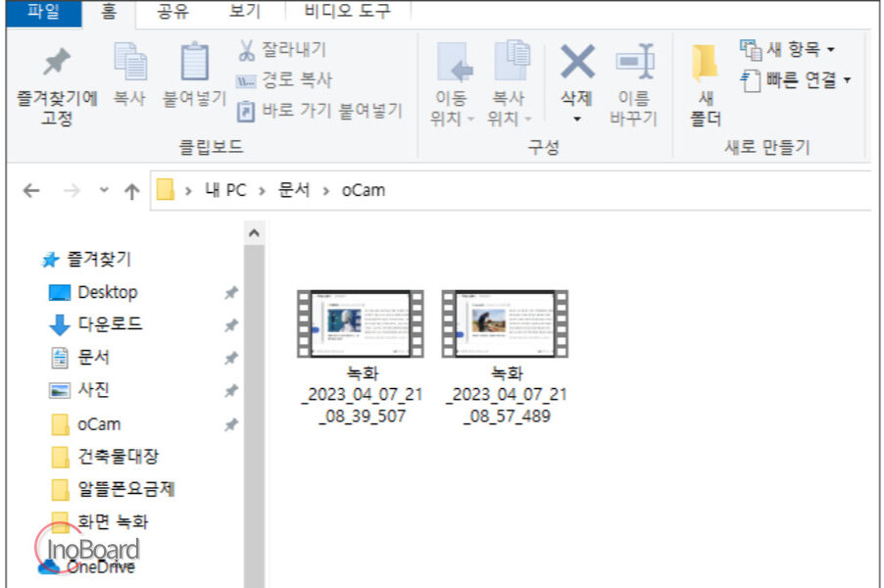
Task: Open oCam folder in navigation pane
Action: [x=85, y=424]
